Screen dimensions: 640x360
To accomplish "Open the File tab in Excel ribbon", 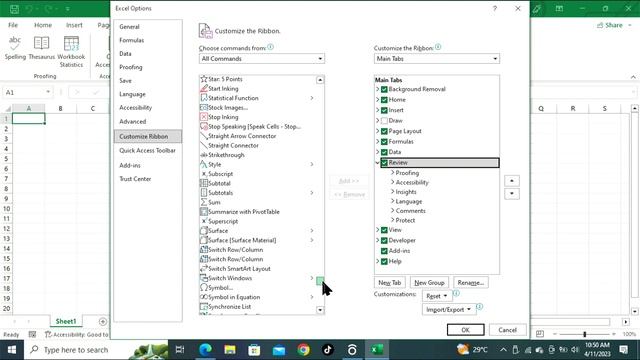I will click(x=13, y=25).
